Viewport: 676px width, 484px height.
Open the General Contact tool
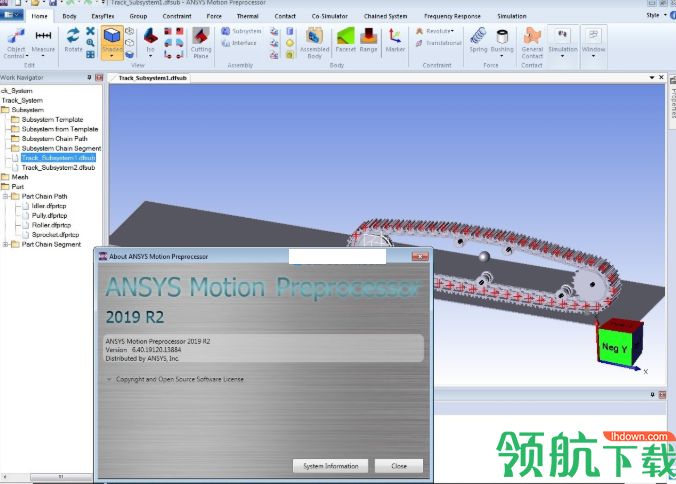click(532, 43)
